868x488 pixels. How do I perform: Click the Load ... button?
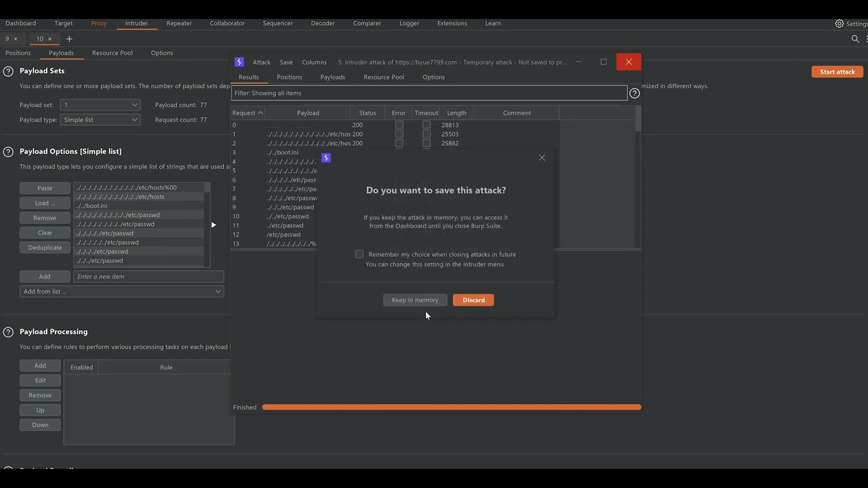point(45,203)
